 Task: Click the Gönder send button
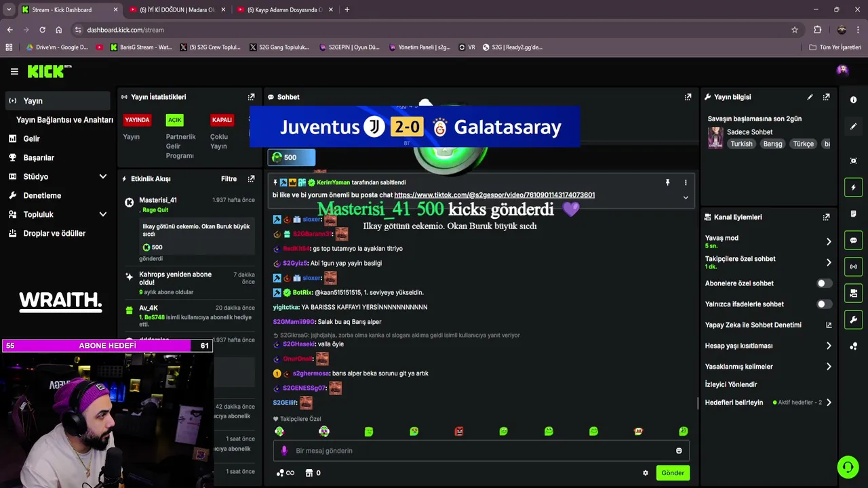673,473
